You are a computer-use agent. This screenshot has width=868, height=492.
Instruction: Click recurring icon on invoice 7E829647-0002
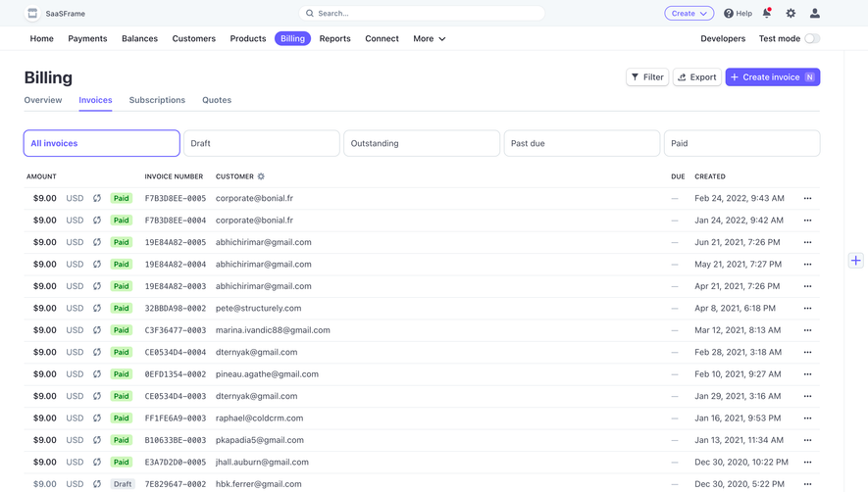click(97, 484)
